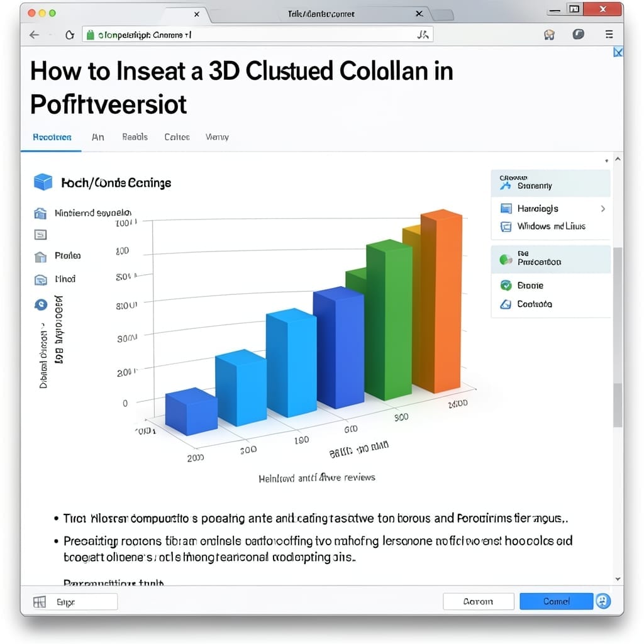Screen dimensions: 644x644
Task: Expand Harroiogls with the chevron arrow
Action: point(603,209)
